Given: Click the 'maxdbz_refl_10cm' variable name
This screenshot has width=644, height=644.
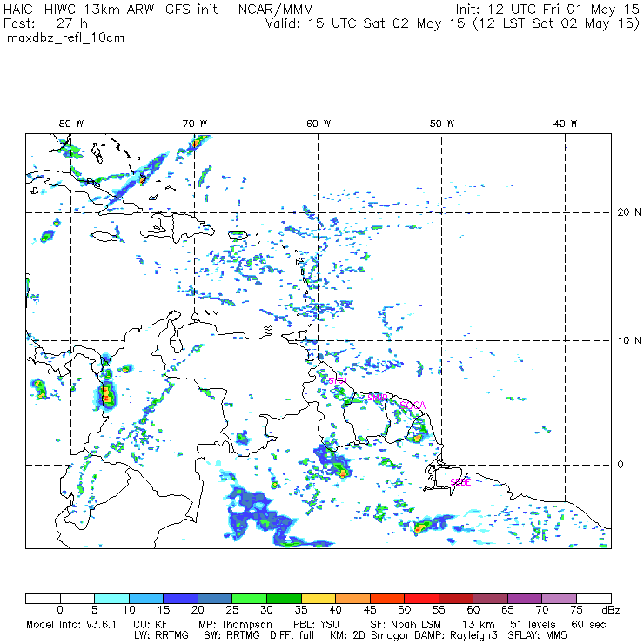Looking at the screenshot, I should pyautogui.click(x=66, y=38).
